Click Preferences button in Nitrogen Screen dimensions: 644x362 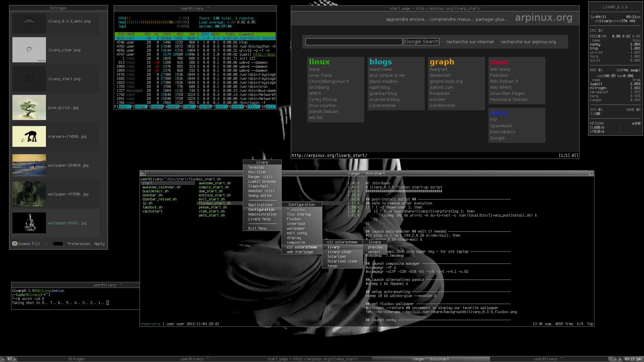(79, 244)
